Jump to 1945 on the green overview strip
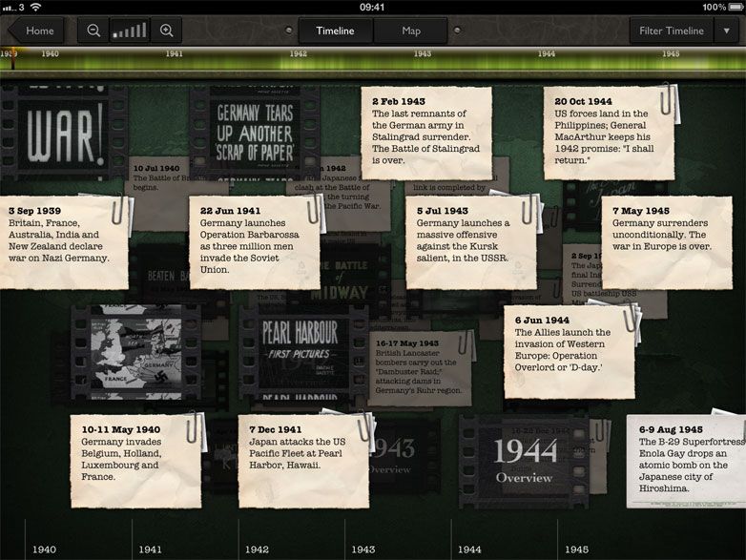The image size is (746, 560). pos(671,53)
